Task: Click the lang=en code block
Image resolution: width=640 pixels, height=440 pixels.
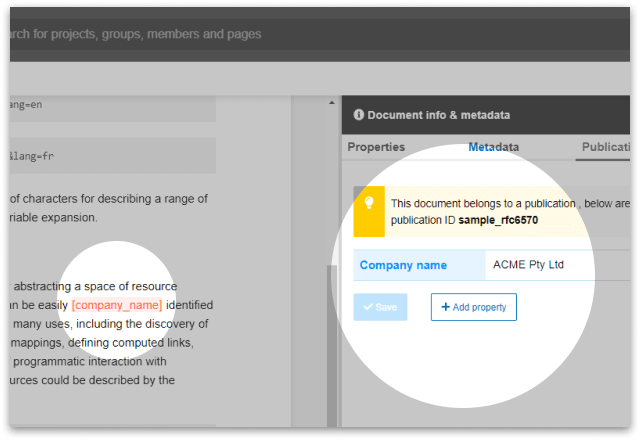Action: (110, 104)
